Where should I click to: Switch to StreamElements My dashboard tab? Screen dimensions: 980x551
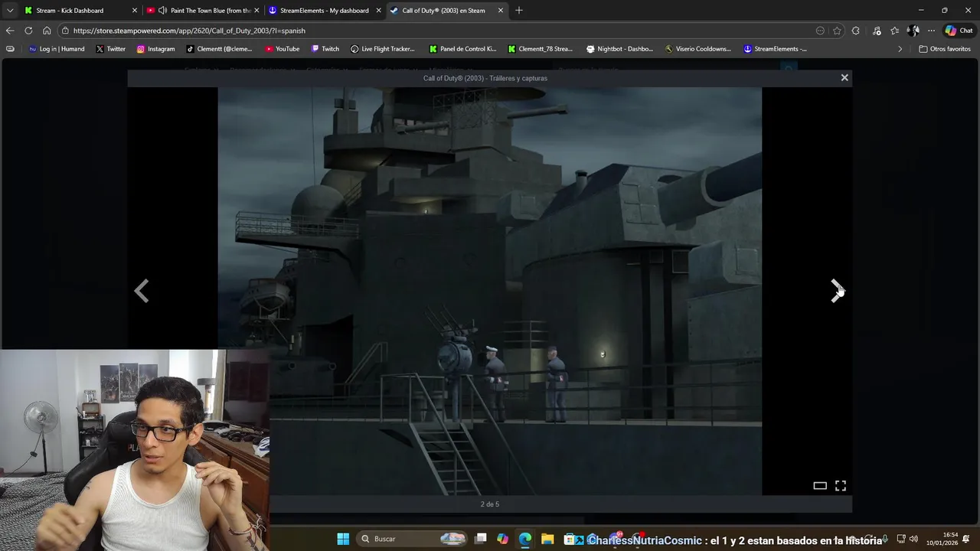point(325,11)
